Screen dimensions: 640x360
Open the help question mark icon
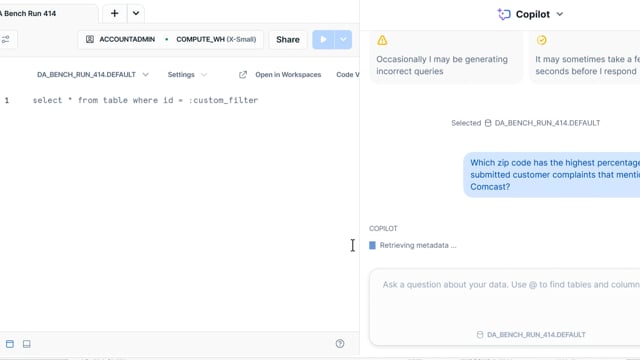[x=340, y=344]
